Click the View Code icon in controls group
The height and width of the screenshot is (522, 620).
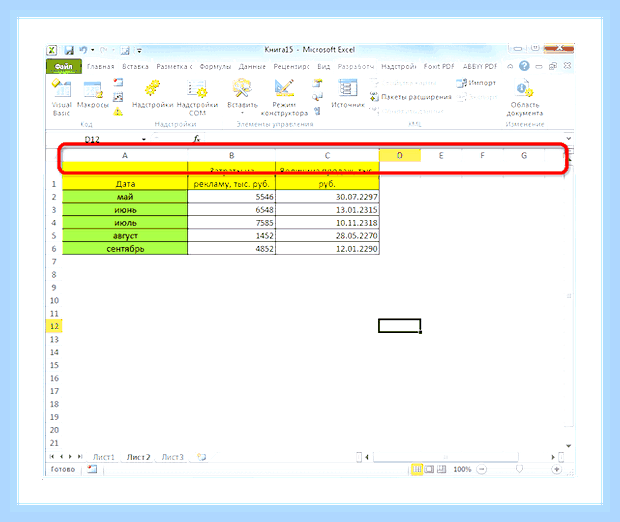317,97
